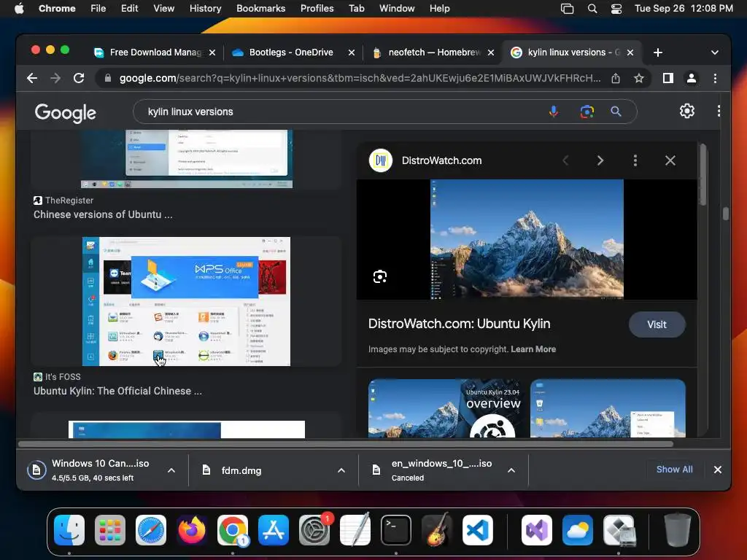
Task: Show next image in preview panel
Action: tap(600, 160)
